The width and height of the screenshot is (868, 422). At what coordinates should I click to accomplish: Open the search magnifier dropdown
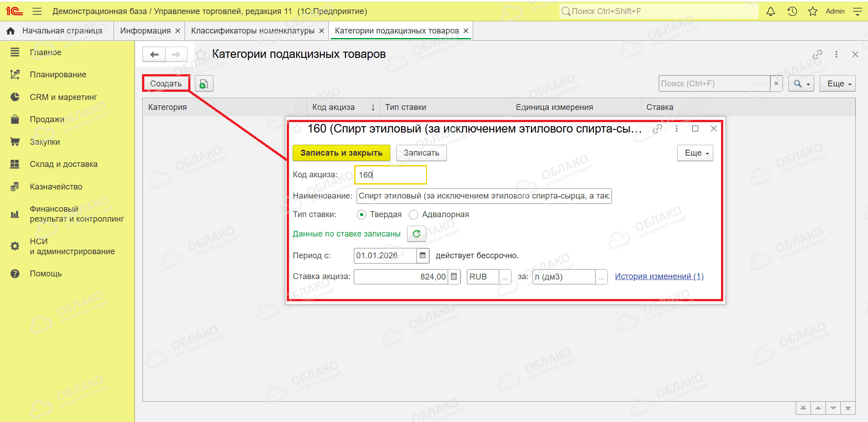(x=801, y=84)
